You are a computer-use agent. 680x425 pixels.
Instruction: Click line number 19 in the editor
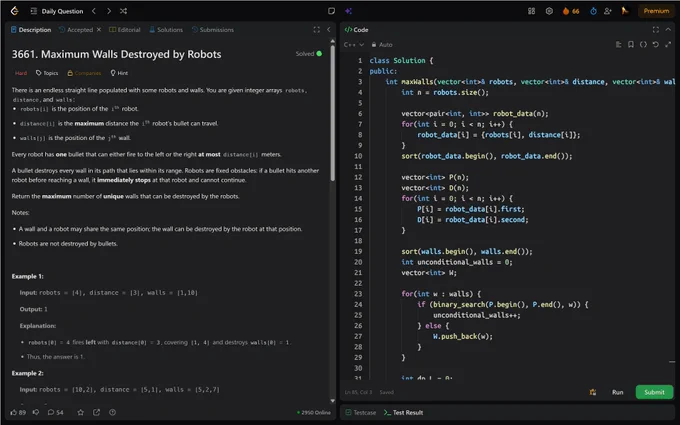pos(358,252)
